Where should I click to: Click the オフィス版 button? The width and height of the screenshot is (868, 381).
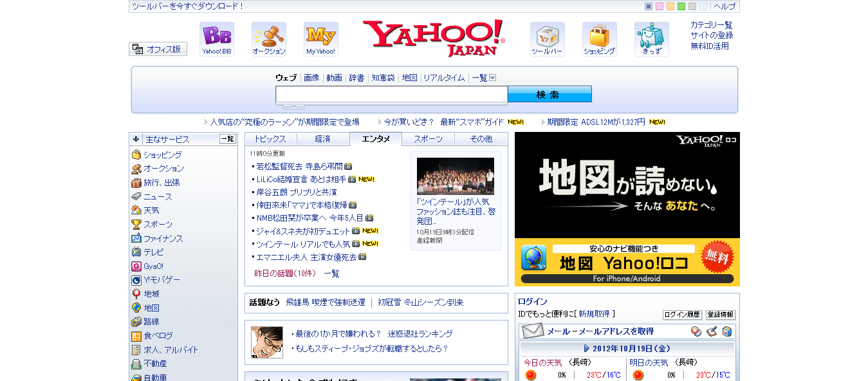(x=158, y=49)
